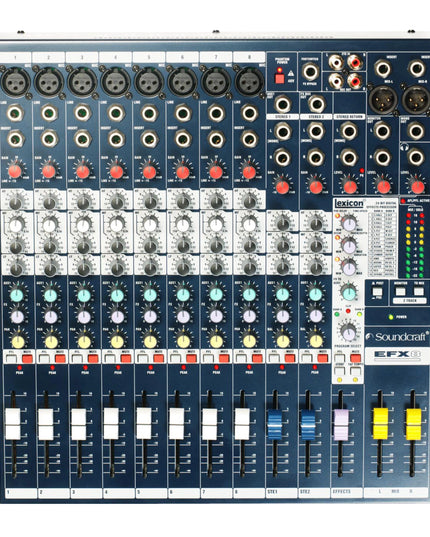
Task: Click the yellow Mix L master fader
Action: (380, 424)
